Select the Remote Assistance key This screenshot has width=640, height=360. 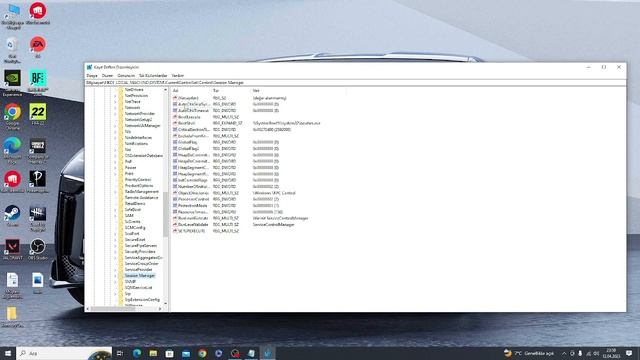click(x=141, y=198)
